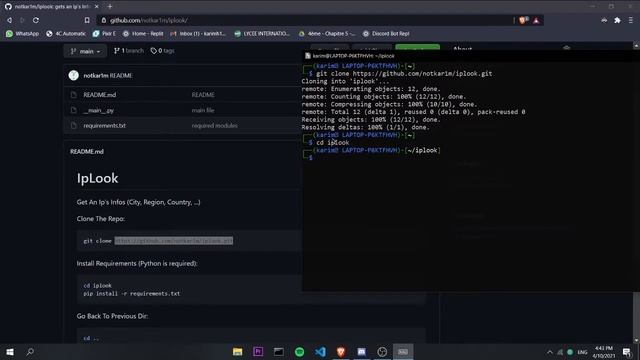Screen dimensions: 640x360
Task: Close the notkar1m/iplook browser tab
Action: click(x=97, y=7)
